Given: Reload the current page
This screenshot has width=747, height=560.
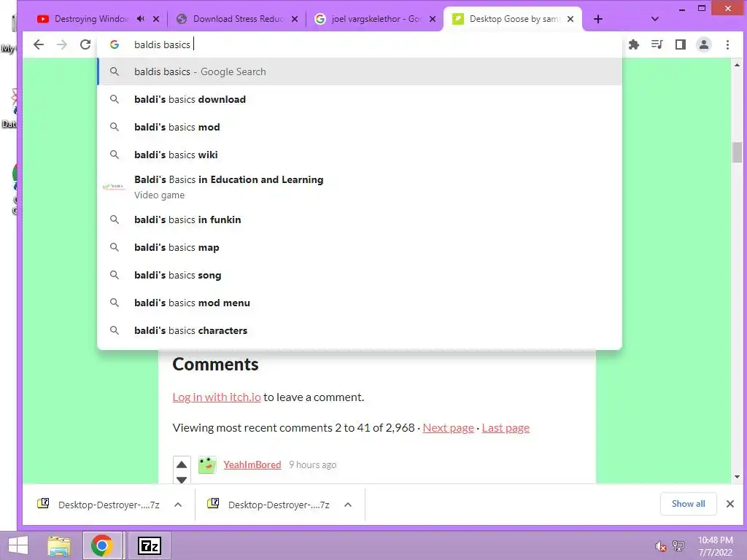Looking at the screenshot, I should (x=85, y=44).
